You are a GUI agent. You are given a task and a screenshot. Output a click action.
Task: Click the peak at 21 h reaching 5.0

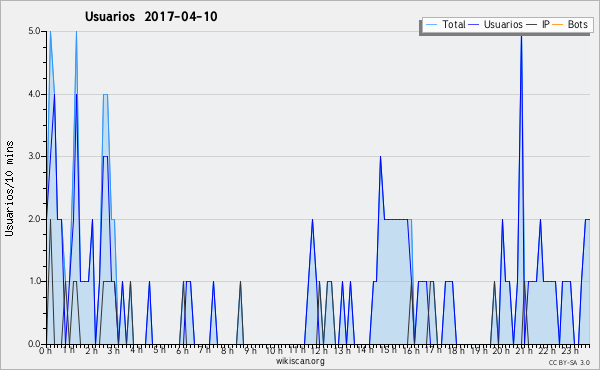point(521,36)
